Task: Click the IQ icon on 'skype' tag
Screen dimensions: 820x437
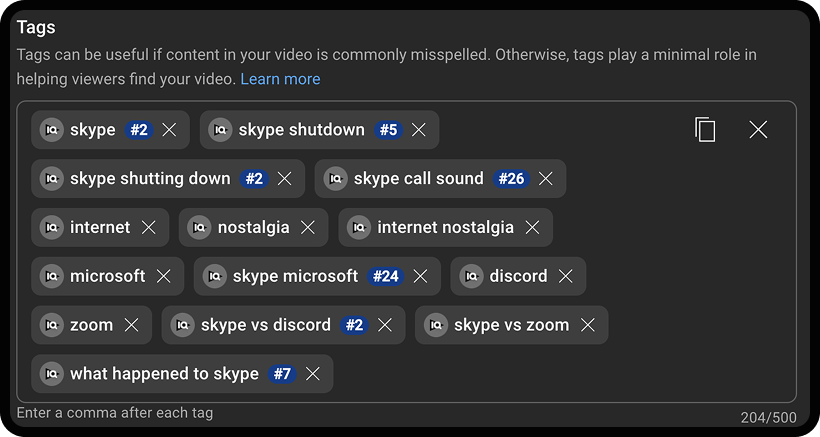Action: pos(51,130)
